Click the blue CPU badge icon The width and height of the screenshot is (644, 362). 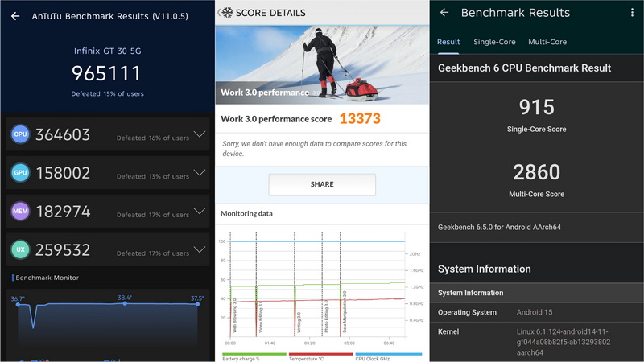20,134
